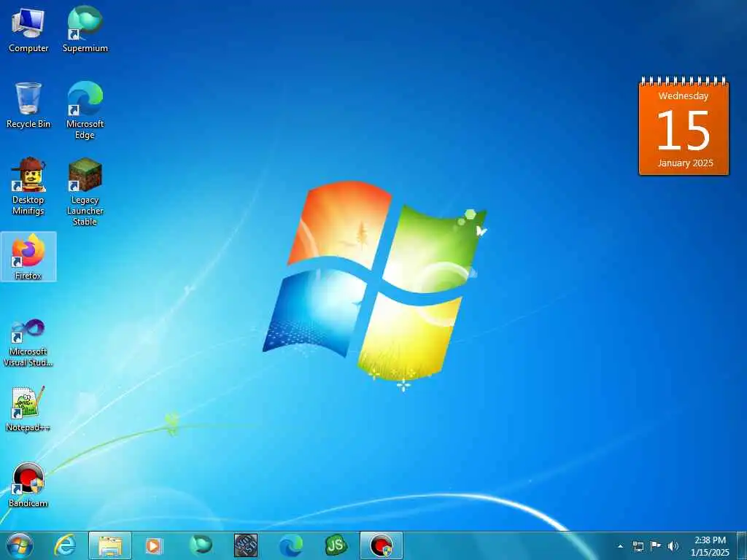The width and height of the screenshot is (747, 560).
Task: Click the calendar gadget showing Wednesday 15
Action: tap(684, 125)
